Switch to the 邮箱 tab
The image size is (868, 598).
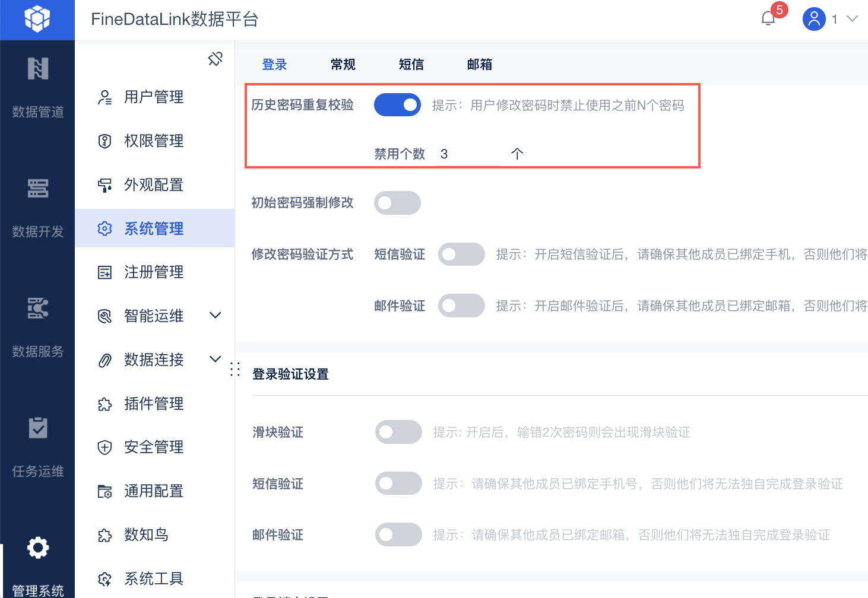(x=479, y=65)
